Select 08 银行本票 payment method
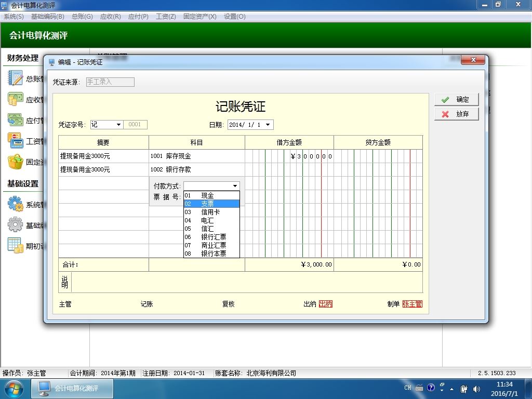 (212, 254)
